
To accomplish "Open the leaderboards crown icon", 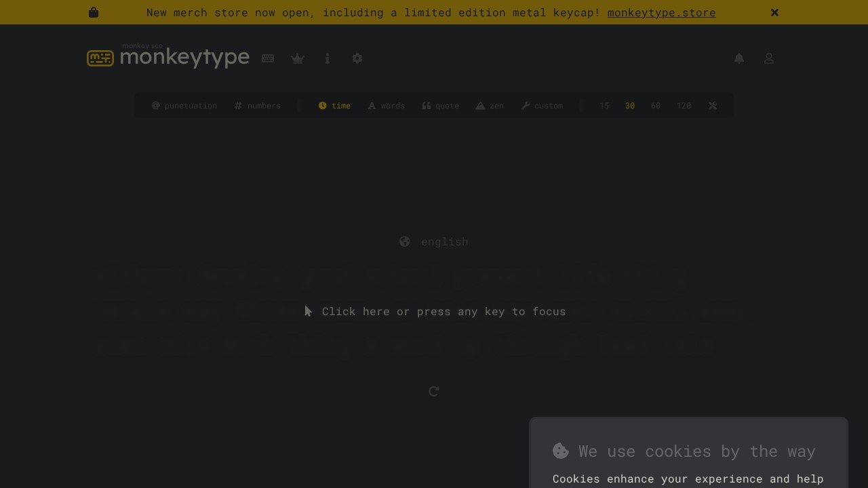I will point(297,58).
